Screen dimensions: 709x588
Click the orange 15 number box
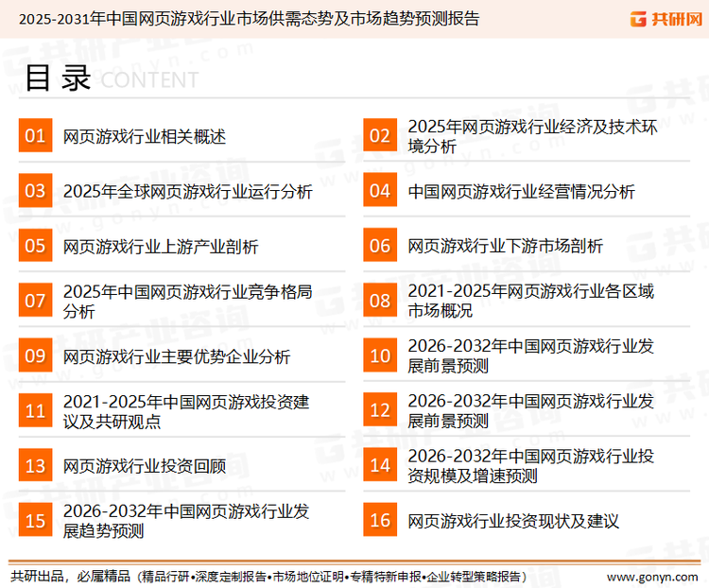click(35, 520)
